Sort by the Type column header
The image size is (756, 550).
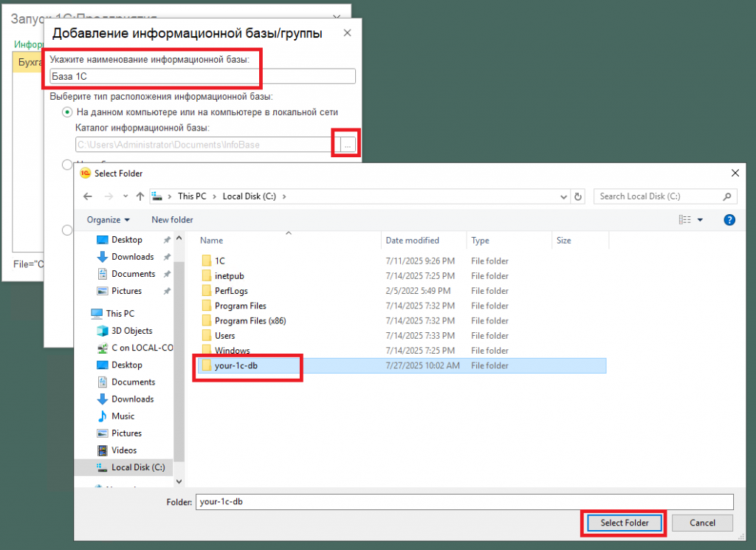point(480,240)
